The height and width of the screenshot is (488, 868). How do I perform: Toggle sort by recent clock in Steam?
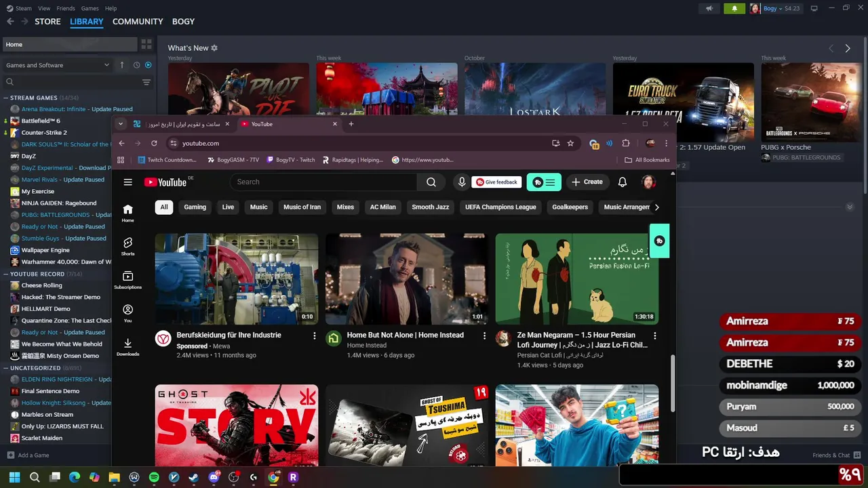pos(136,65)
